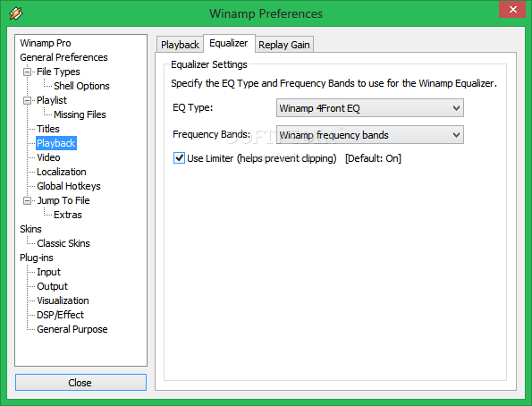Toggle the Use Limiter checkbox

pyautogui.click(x=179, y=158)
